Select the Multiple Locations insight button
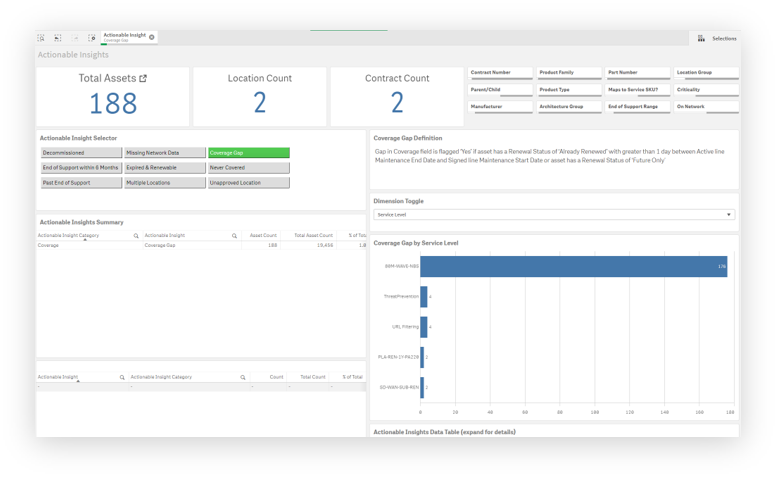The width and height of the screenshot is (776, 478). pyautogui.click(x=165, y=183)
